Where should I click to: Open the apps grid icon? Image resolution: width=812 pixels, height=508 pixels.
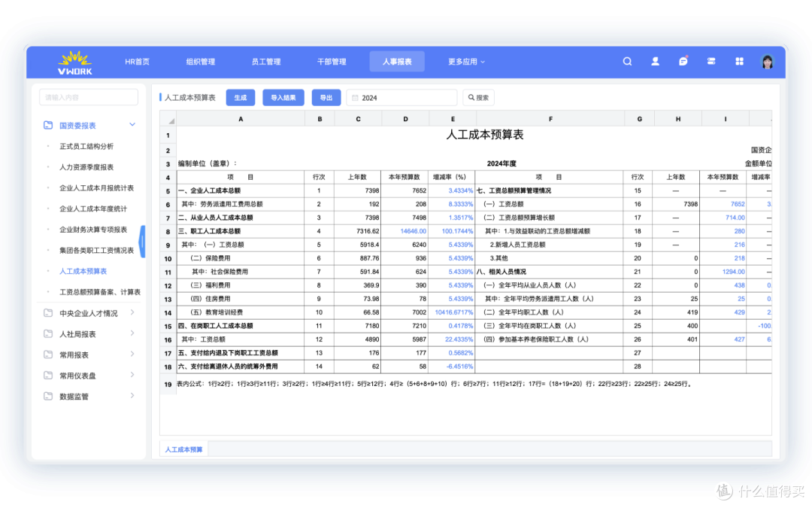(x=740, y=61)
